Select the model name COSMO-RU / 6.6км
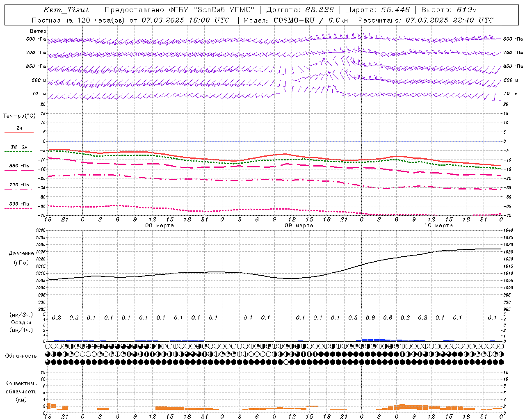This screenshot has width=525, height=420. (x=311, y=20)
